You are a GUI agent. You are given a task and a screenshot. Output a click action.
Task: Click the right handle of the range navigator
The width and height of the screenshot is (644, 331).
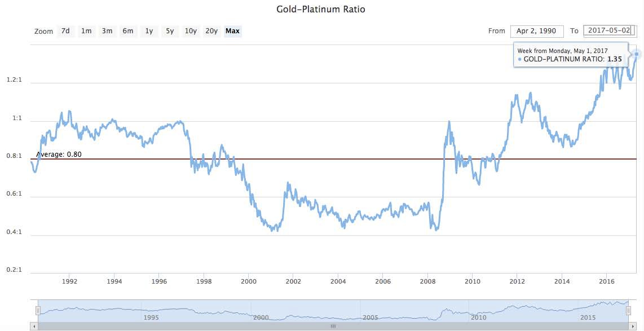pyautogui.click(x=630, y=310)
